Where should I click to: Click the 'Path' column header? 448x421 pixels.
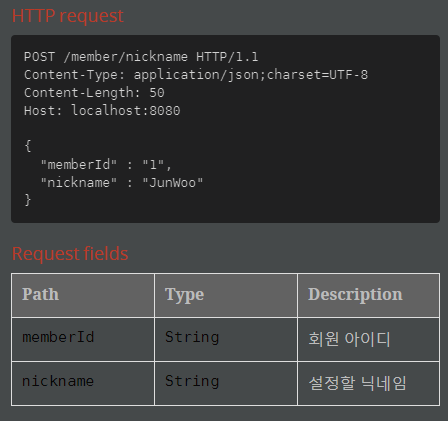83,295
